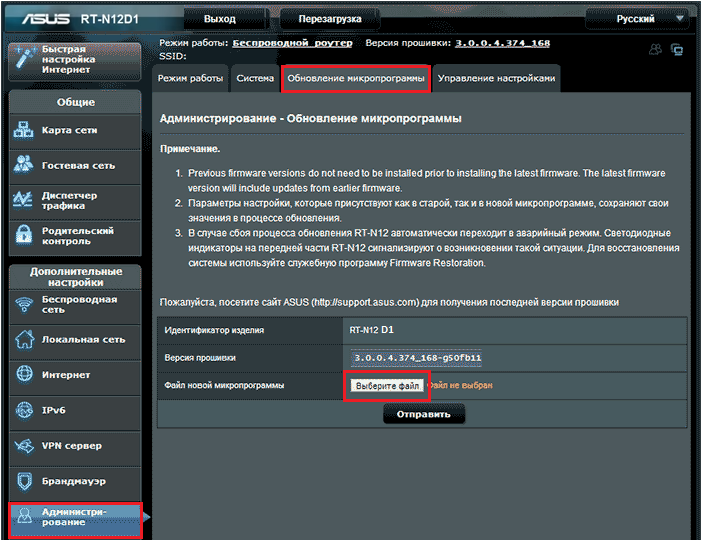Follow the firmware version 3.0.0.4.374_168 link
The width and height of the screenshot is (701, 541).
point(502,43)
